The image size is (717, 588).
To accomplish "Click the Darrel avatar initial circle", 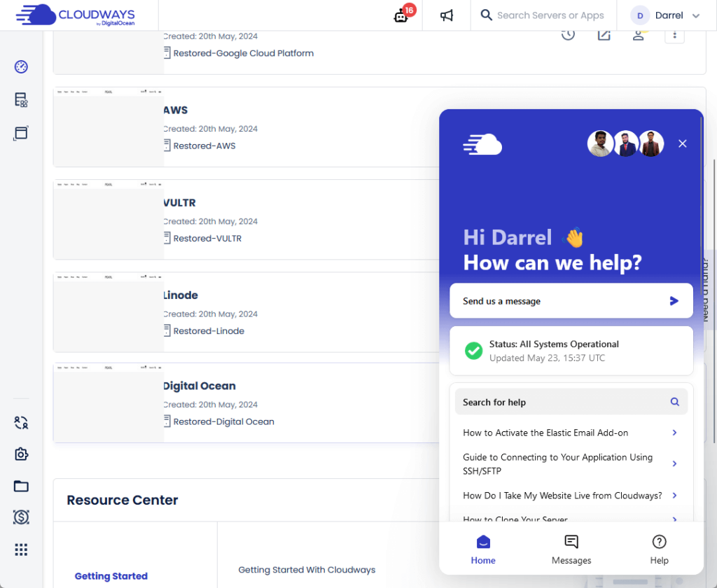I will coord(640,15).
